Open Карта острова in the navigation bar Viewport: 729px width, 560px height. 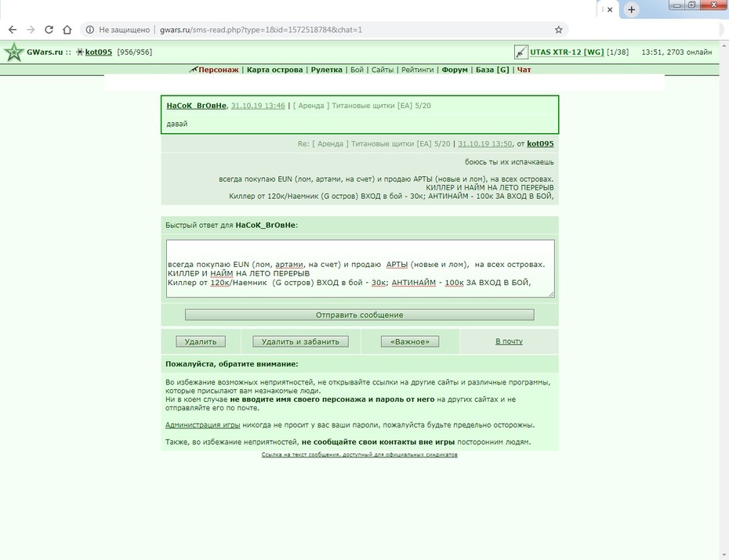275,70
